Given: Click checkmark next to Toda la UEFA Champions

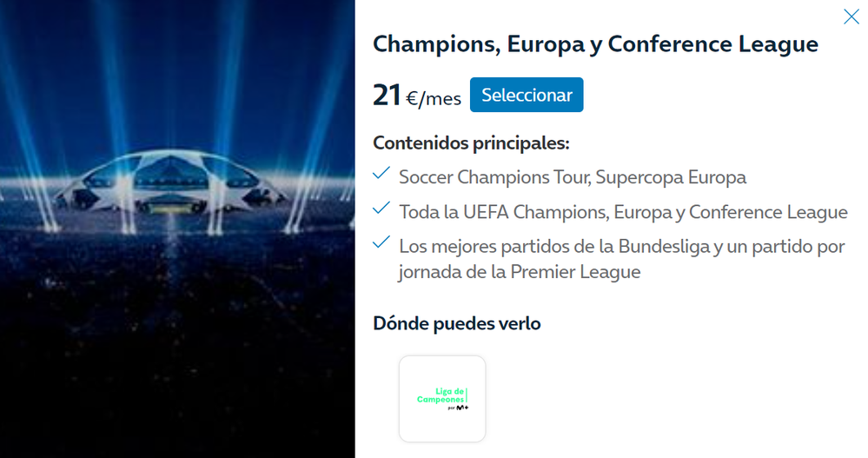Looking at the screenshot, I should (381, 209).
